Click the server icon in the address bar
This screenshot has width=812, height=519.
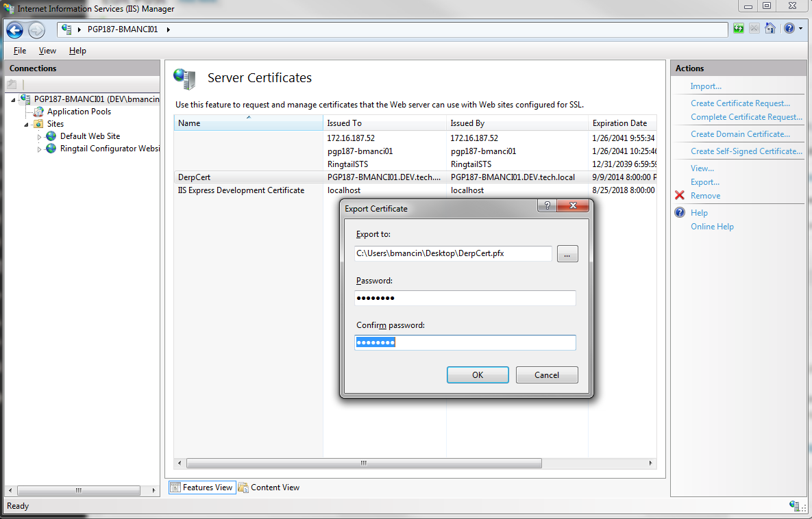coord(66,29)
